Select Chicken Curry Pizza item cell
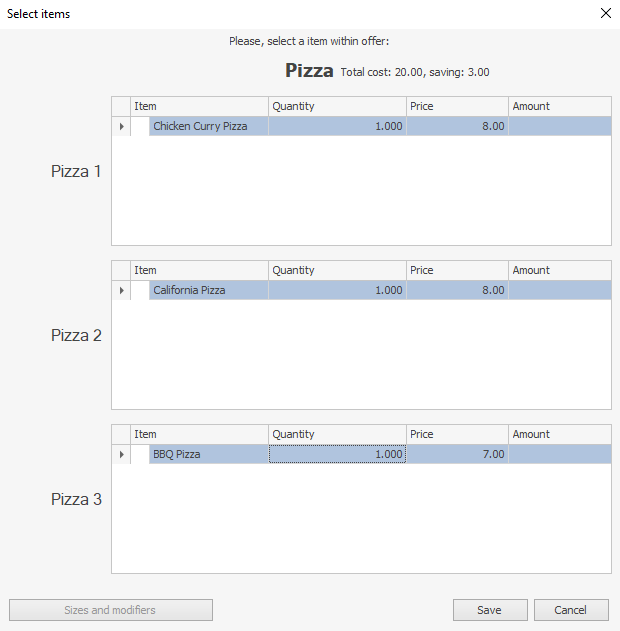The image size is (620, 631). [208, 126]
